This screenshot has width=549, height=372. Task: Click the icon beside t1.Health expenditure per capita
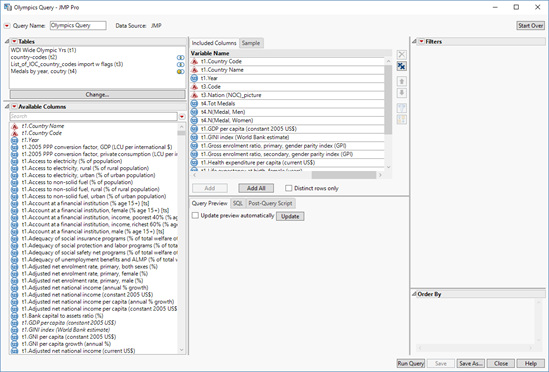[194, 163]
